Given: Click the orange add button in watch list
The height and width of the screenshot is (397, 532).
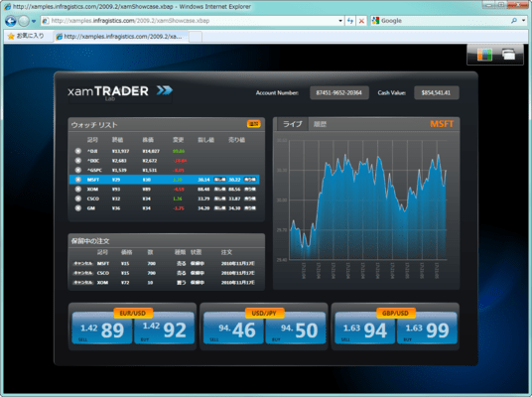Looking at the screenshot, I should [x=253, y=124].
